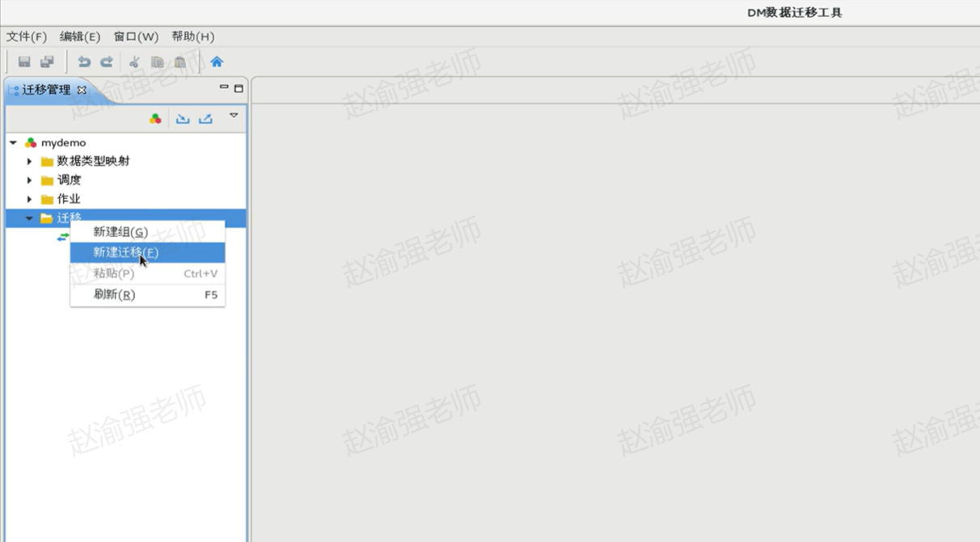Collapse the 迁移 folder
This screenshot has height=542, width=980.
coord(29,218)
